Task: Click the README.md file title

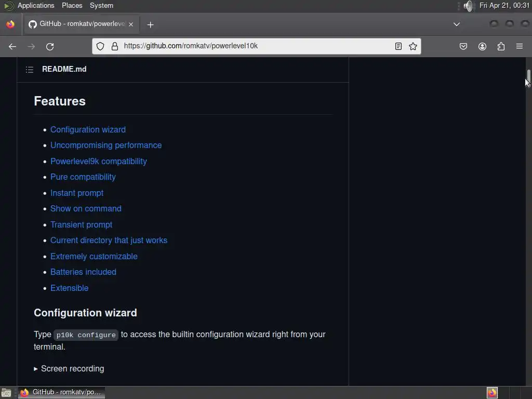Action: tap(64, 69)
